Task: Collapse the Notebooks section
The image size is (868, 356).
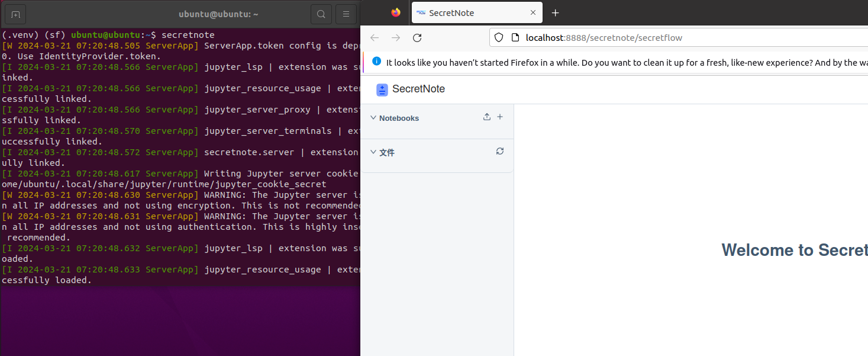Action: click(x=373, y=118)
